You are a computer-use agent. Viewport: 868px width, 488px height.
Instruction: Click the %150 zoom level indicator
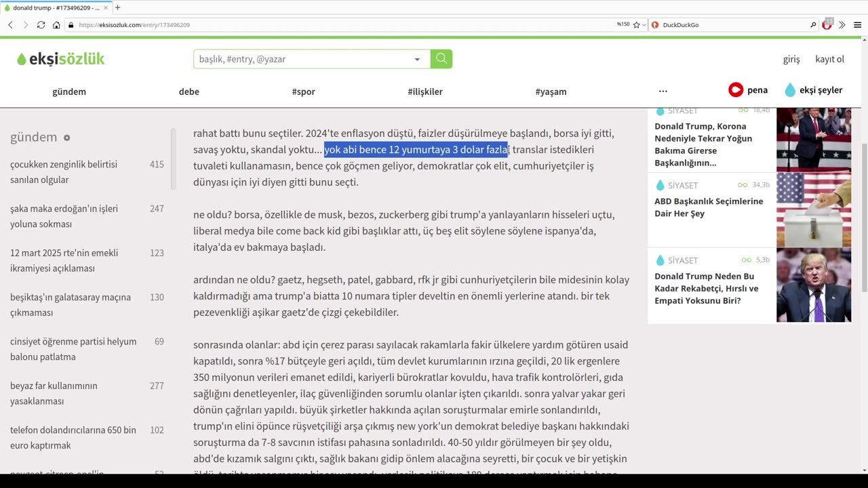(623, 25)
